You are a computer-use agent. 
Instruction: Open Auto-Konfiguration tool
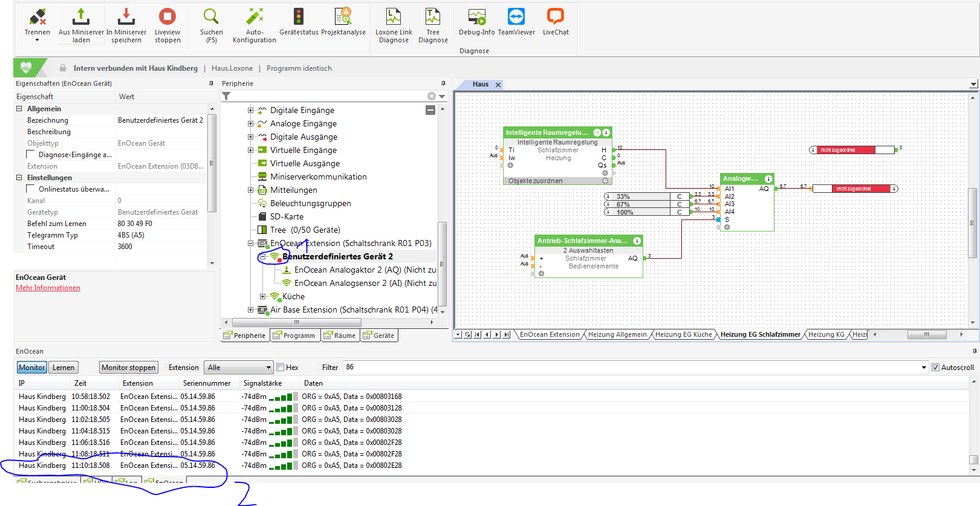[255, 17]
